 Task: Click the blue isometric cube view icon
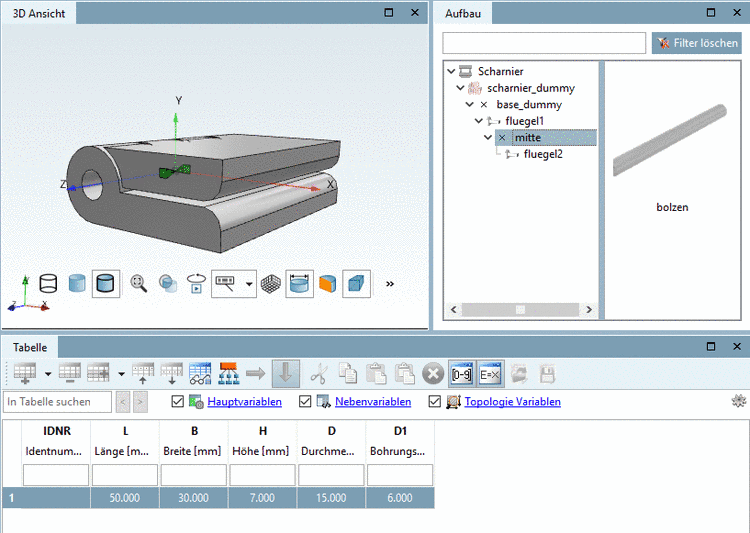click(357, 284)
